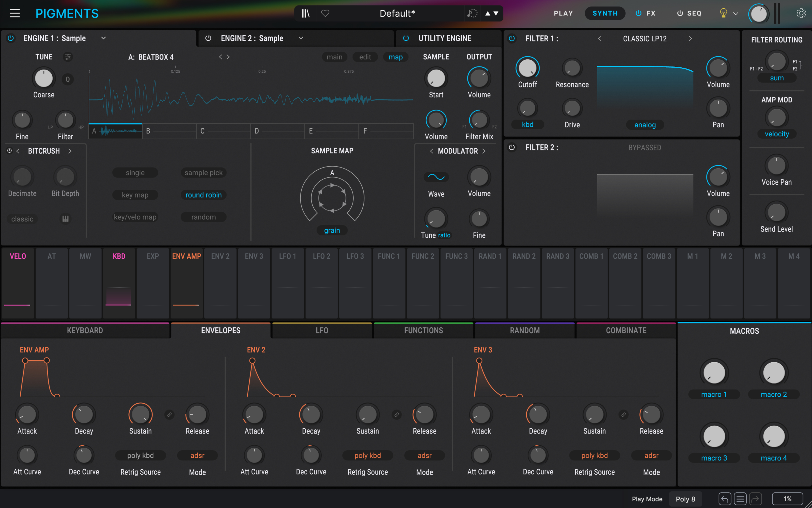Adjust the Filter 1 Cutoff knob

coord(527,68)
